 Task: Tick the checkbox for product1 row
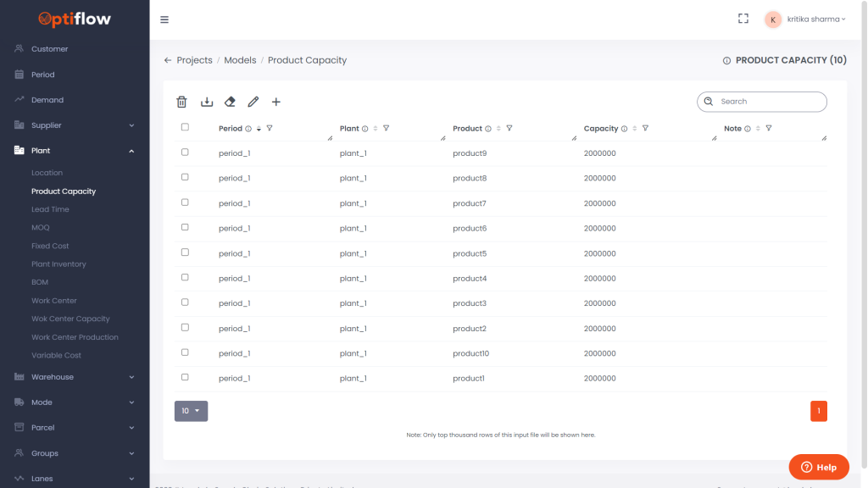tap(185, 377)
